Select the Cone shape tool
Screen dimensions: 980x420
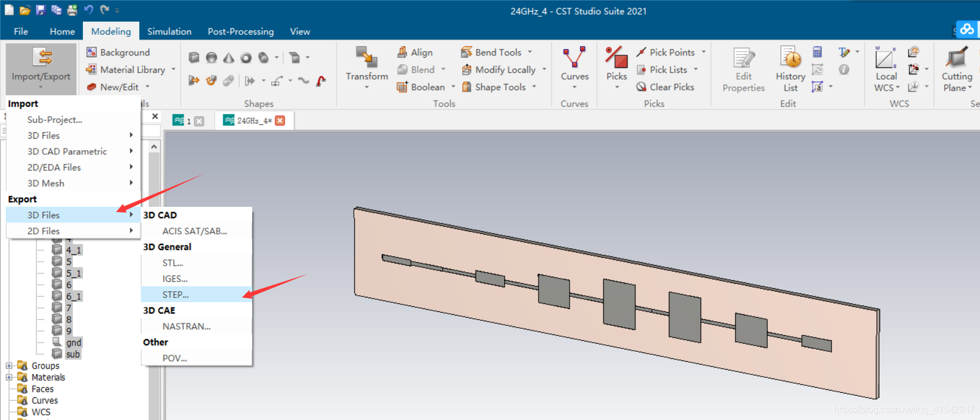(x=229, y=58)
